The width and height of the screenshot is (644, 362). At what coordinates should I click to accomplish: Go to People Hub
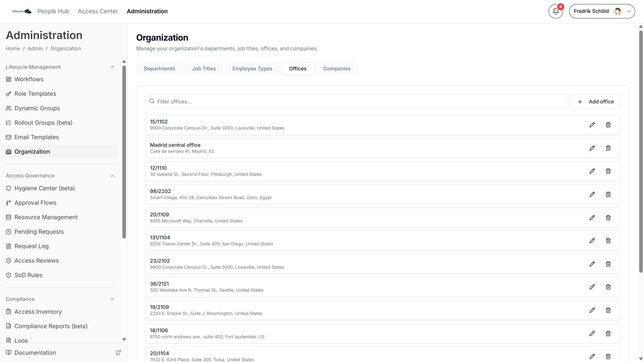(x=53, y=11)
